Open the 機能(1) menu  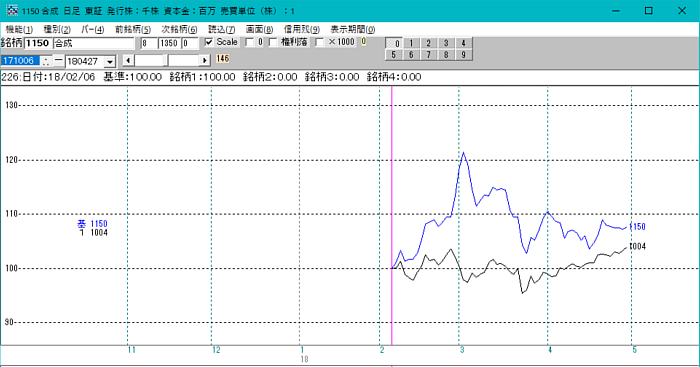click(19, 29)
